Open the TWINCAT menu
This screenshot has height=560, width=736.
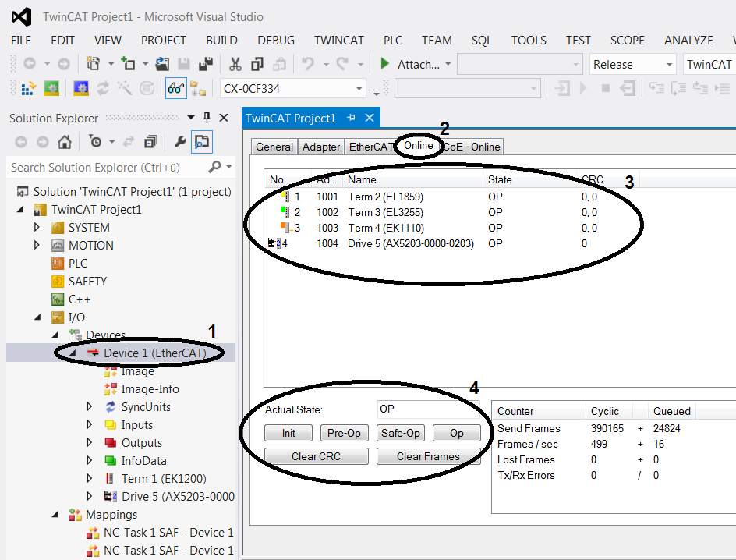coord(339,41)
